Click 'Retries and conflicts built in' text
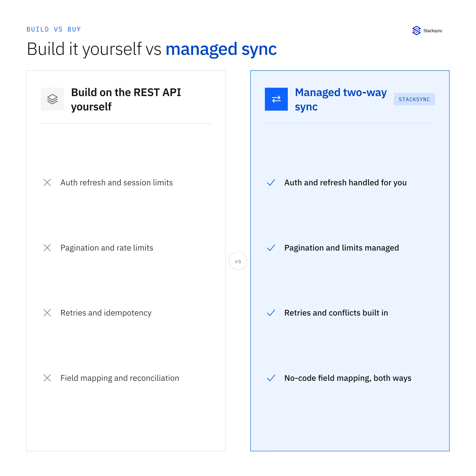This screenshot has height=476, width=476. [336, 313]
